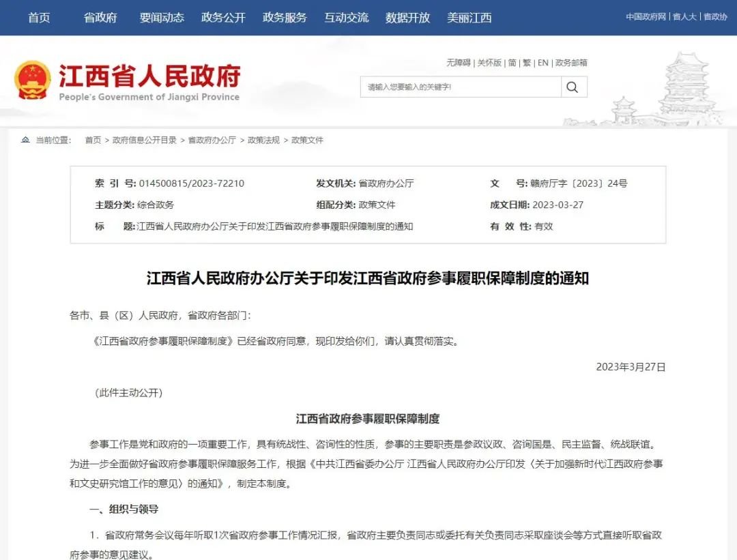
Task: Click the 政策法规 breadcrumb
Action: [263, 140]
